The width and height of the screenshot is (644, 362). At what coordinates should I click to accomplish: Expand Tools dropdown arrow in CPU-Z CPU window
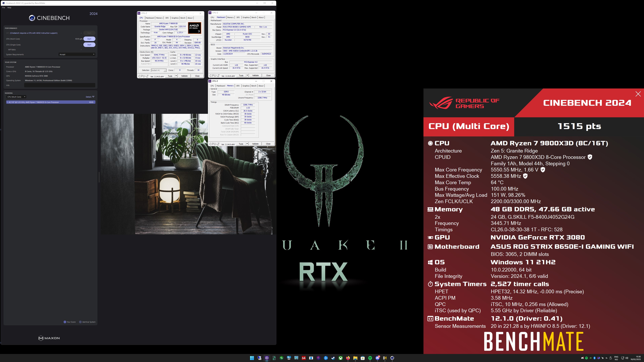(x=176, y=76)
